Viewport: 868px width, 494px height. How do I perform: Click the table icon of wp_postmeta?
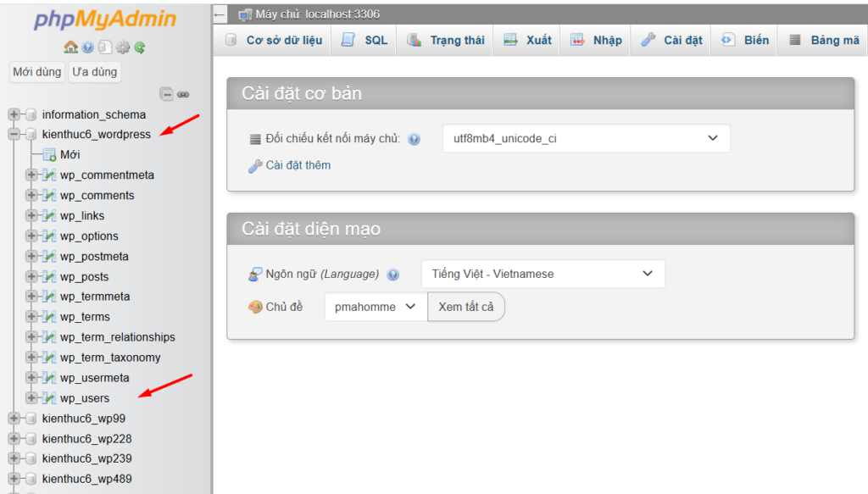click(49, 257)
